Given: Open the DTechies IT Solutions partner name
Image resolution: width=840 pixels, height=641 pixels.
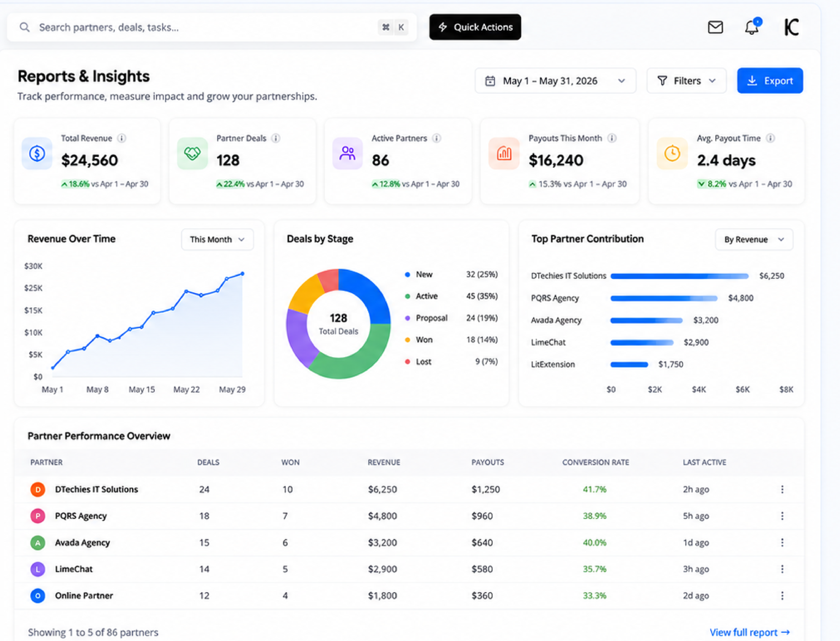Looking at the screenshot, I should pyautogui.click(x=96, y=489).
